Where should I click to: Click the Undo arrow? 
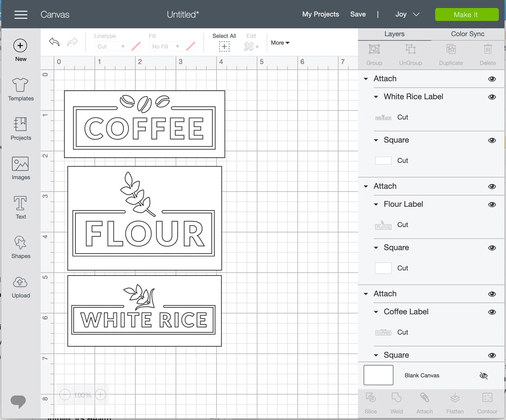tap(54, 42)
